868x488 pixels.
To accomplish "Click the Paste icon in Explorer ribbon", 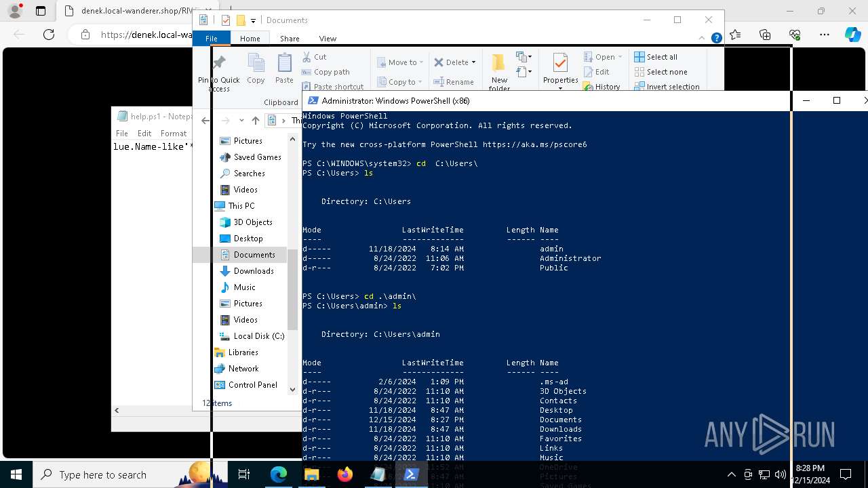I will (x=284, y=69).
